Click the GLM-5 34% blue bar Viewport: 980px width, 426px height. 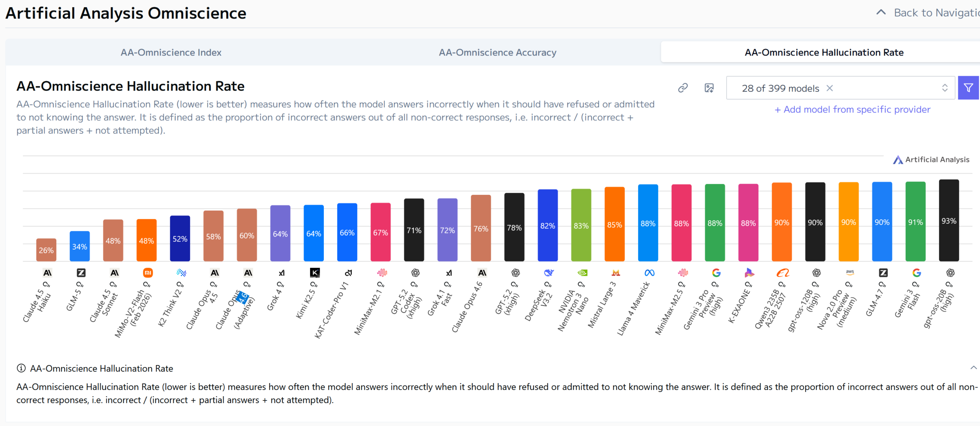[80, 246]
